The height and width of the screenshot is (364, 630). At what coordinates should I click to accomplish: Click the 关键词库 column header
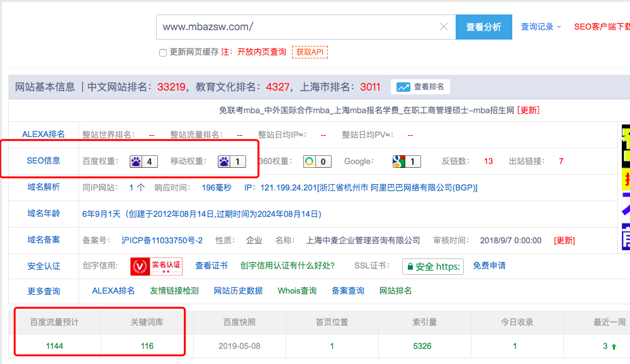pos(147,323)
